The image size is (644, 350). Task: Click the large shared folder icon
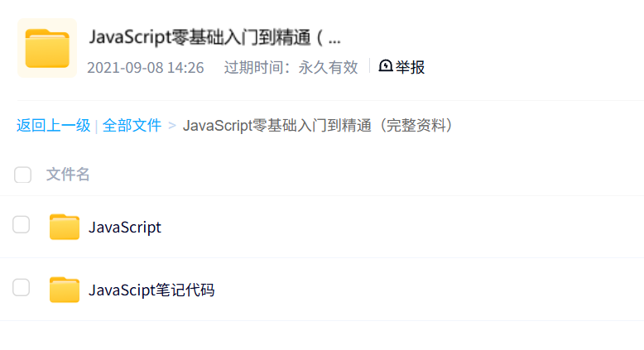point(47,48)
